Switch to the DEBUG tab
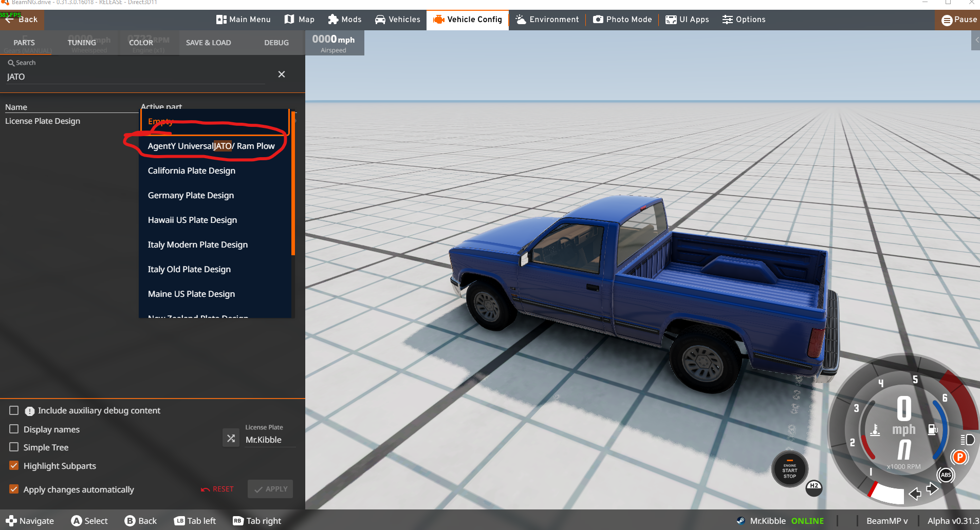 pyautogui.click(x=276, y=43)
